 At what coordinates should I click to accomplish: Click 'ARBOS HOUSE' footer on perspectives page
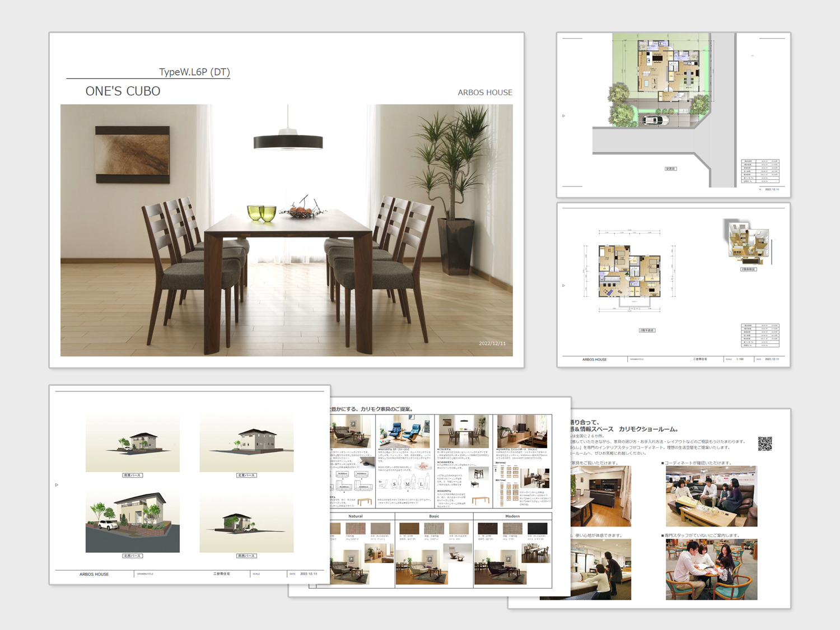(94, 574)
